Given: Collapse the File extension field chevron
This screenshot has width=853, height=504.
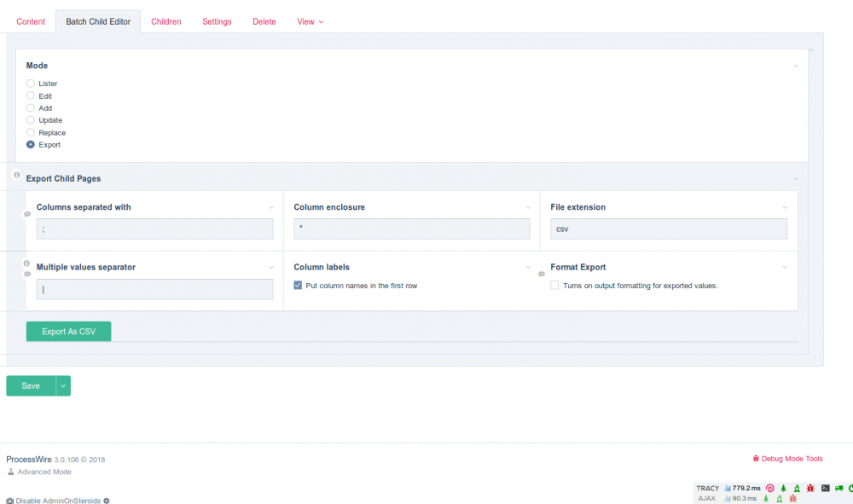Looking at the screenshot, I should [x=785, y=207].
